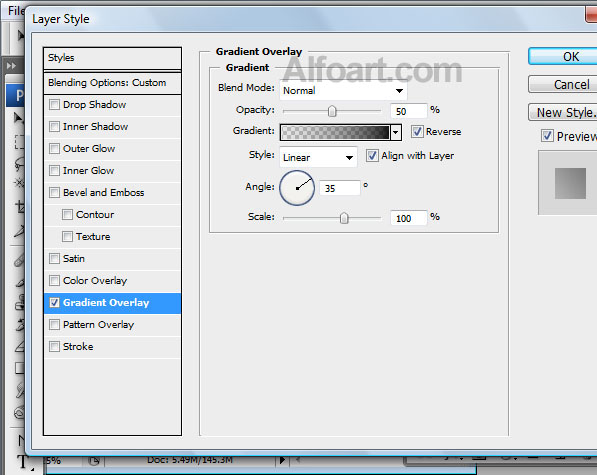Viewport: 597px width, 475px height.
Task: Uncheck the Reverse gradient checkbox
Action: point(417,131)
